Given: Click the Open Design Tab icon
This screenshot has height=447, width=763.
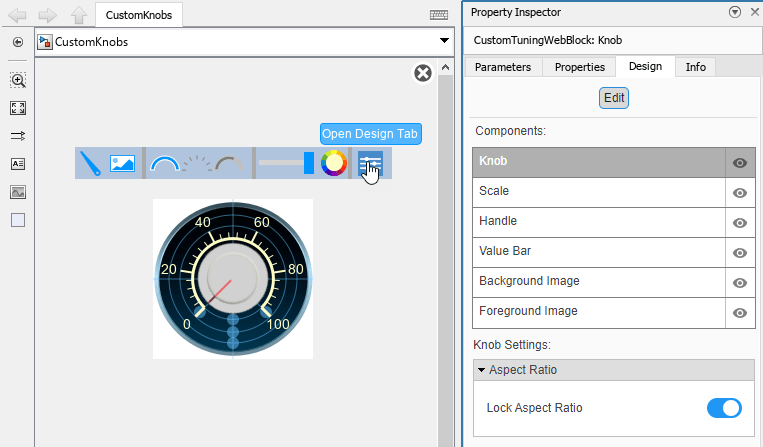Looking at the screenshot, I should pos(370,163).
